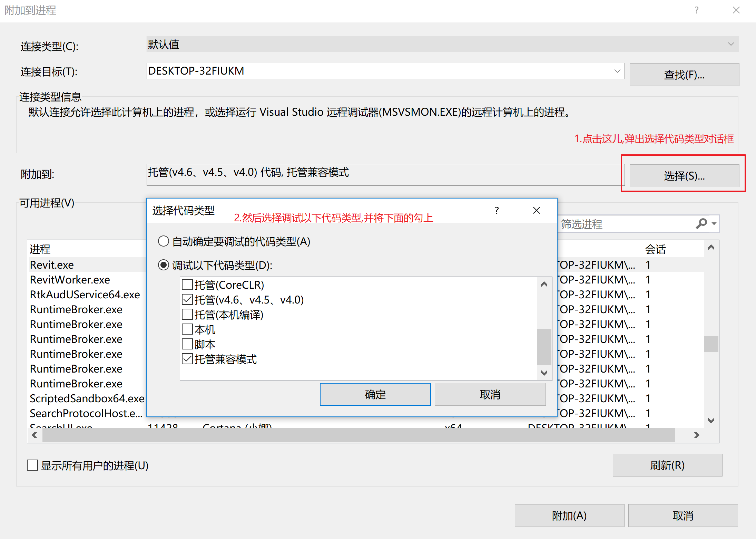
Task: Enable 显示所有用户的进程 checkbox
Action: point(32,465)
